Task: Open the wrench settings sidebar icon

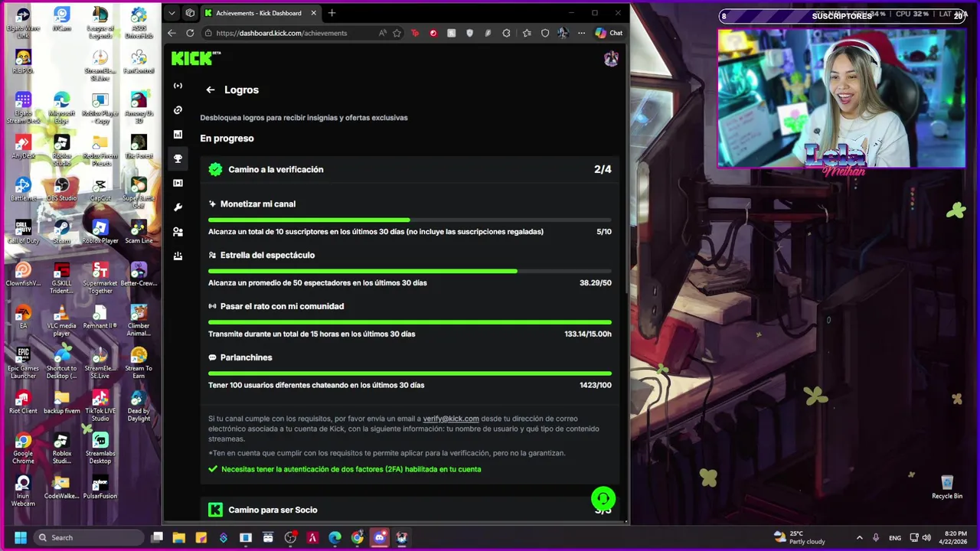Action: (178, 207)
